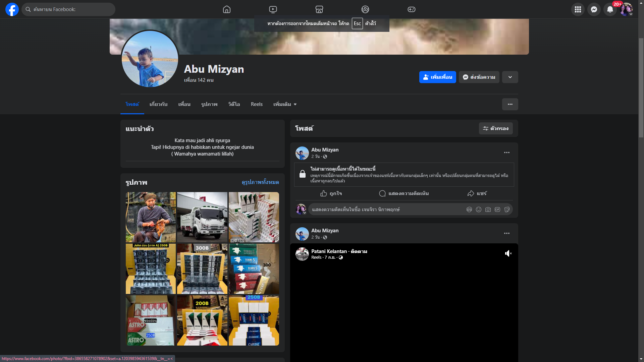Image resolution: width=644 pixels, height=362 pixels.
Task: Switch to the Friends tab on the profile
Action: [x=184, y=104]
